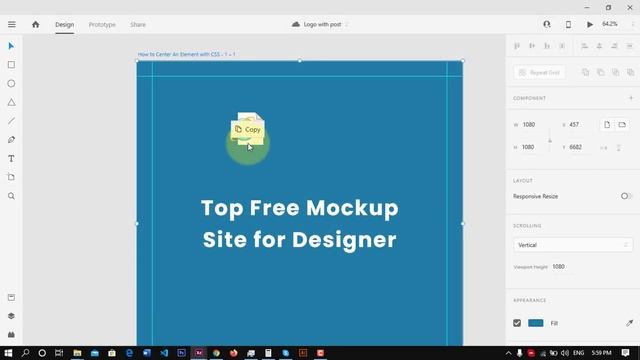Select the Zoom magnifier tool
The width and height of the screenshot is (640, 360).
coord(11,196)
